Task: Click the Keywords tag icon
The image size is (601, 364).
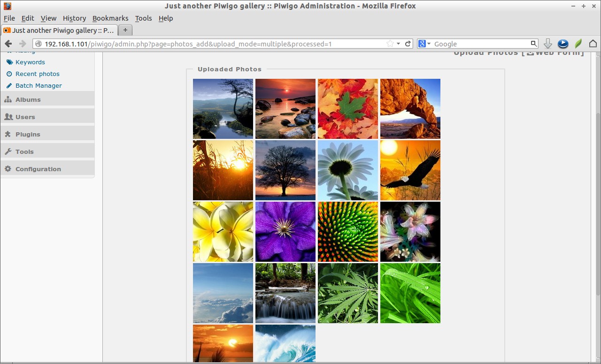Action: (x=9, y=62)
